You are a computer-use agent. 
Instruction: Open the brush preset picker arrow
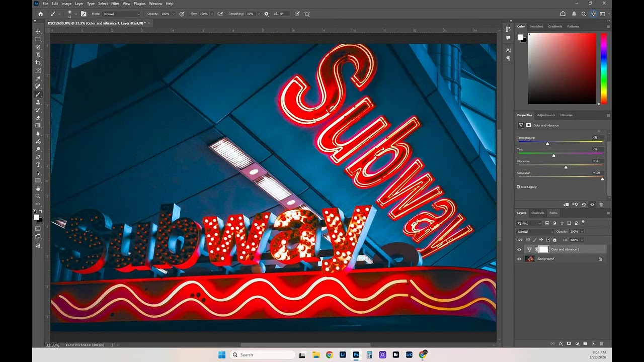(x=75, y=14)
